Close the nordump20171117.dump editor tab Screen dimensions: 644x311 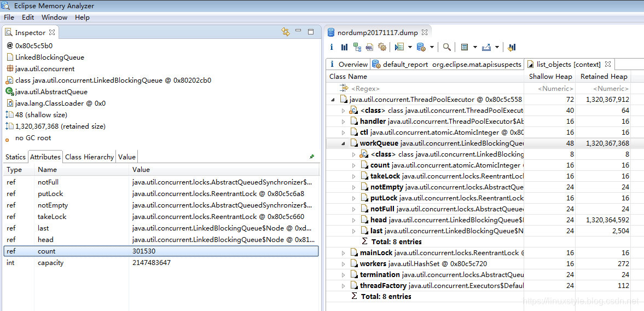[425, 32]
